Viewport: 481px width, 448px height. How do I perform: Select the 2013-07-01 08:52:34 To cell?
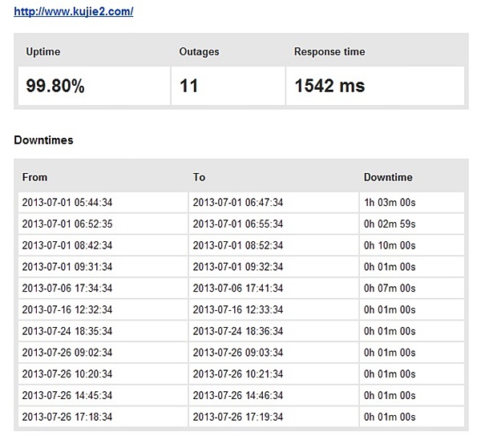tap(238, 245)
